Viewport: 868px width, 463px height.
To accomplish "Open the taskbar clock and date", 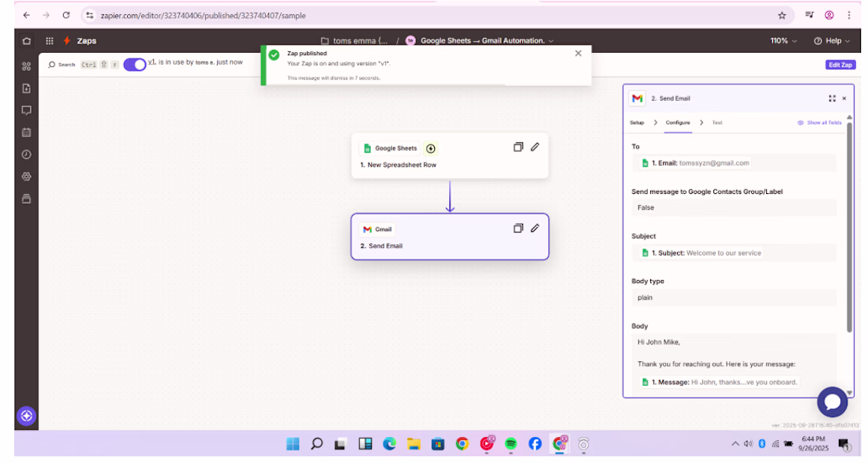I will click(814, 443).
